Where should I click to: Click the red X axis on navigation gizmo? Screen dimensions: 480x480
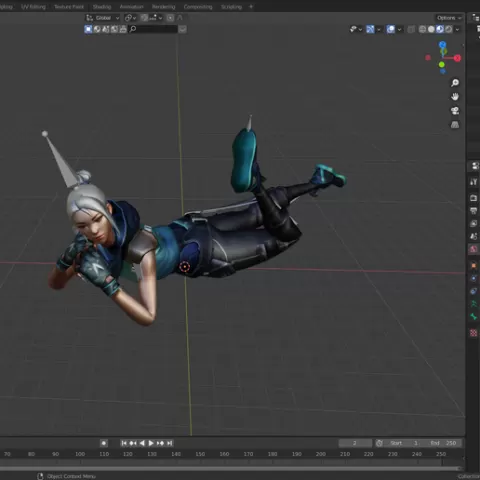pyautogui.click(x=457, y=58)
